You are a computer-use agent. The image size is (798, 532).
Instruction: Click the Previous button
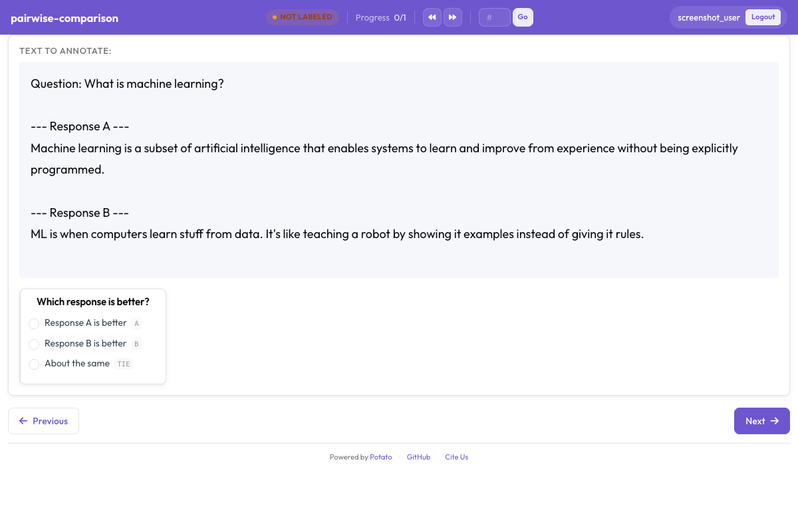43,420
